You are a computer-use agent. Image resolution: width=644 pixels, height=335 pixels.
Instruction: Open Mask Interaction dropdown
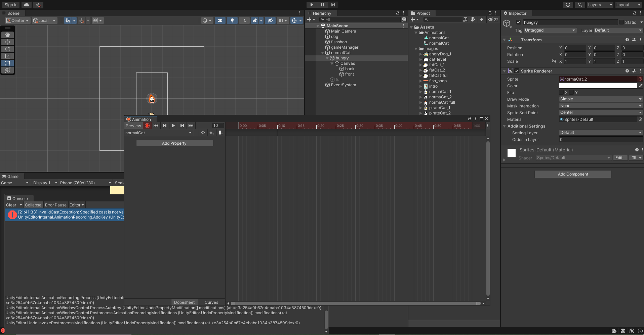[x=601, y=106]
